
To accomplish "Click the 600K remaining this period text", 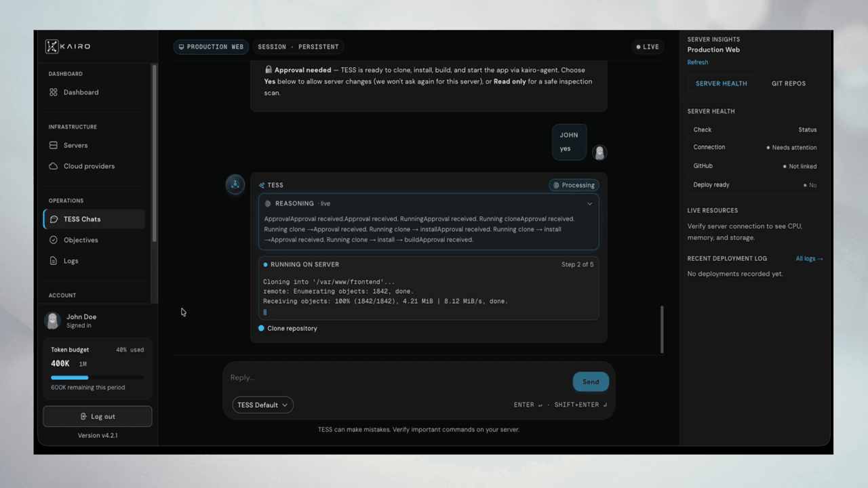I will [87, 388].
